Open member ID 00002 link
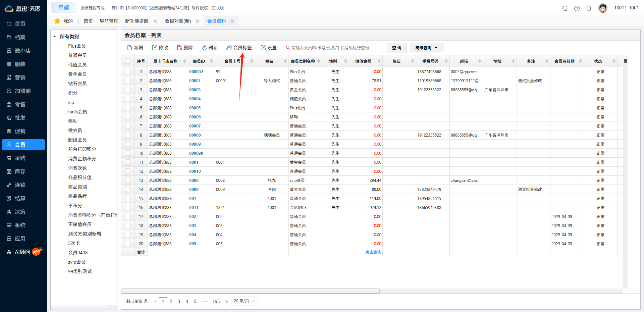This screenshot has height=312, width=644. tap(196, 71)
